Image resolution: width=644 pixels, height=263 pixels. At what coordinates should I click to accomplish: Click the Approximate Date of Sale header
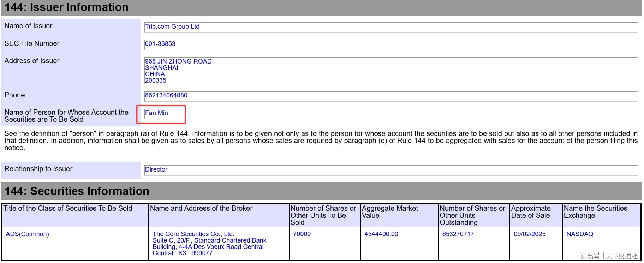(x=530, y=212)
